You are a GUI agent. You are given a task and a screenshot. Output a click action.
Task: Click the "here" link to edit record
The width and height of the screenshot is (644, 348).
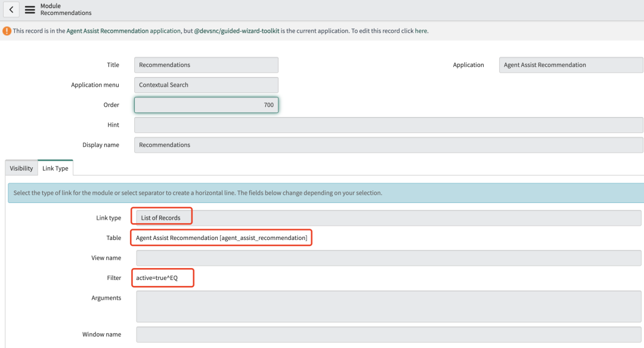[x=421, y=31]
